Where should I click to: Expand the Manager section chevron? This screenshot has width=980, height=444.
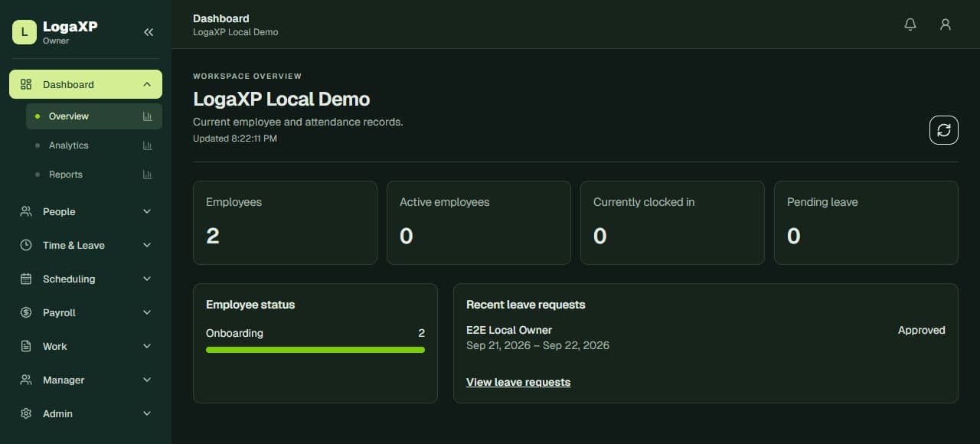147,380
